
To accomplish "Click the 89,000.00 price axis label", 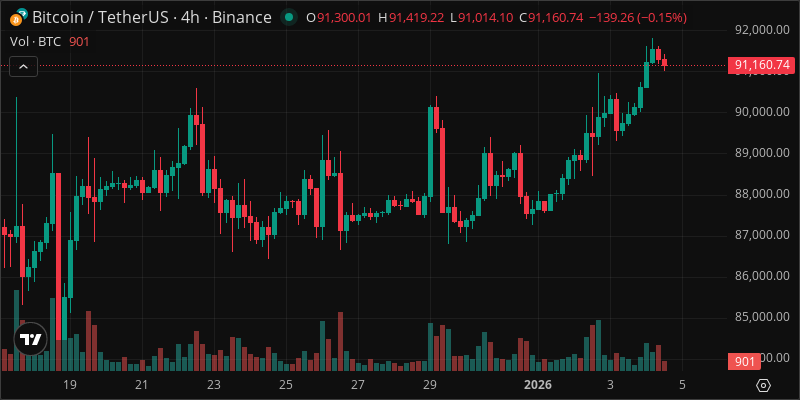I will [x=762, y=153].
